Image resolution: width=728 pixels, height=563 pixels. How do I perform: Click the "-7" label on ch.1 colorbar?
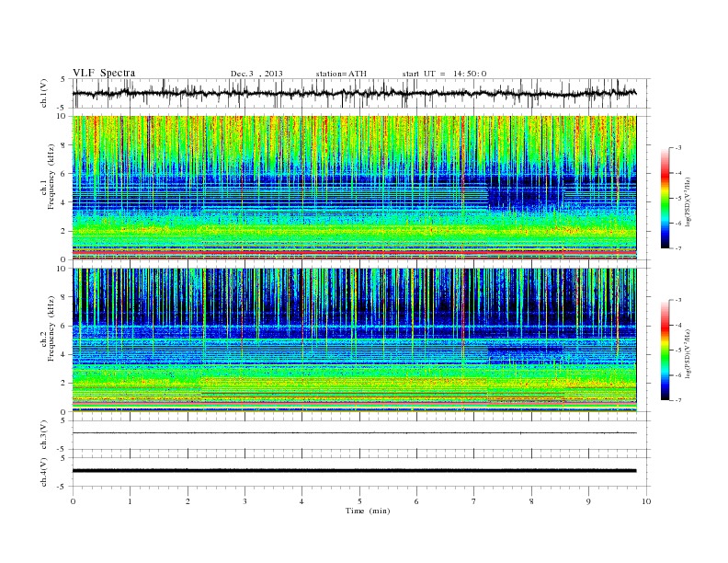pyautogui.click(x=678, y=248)
